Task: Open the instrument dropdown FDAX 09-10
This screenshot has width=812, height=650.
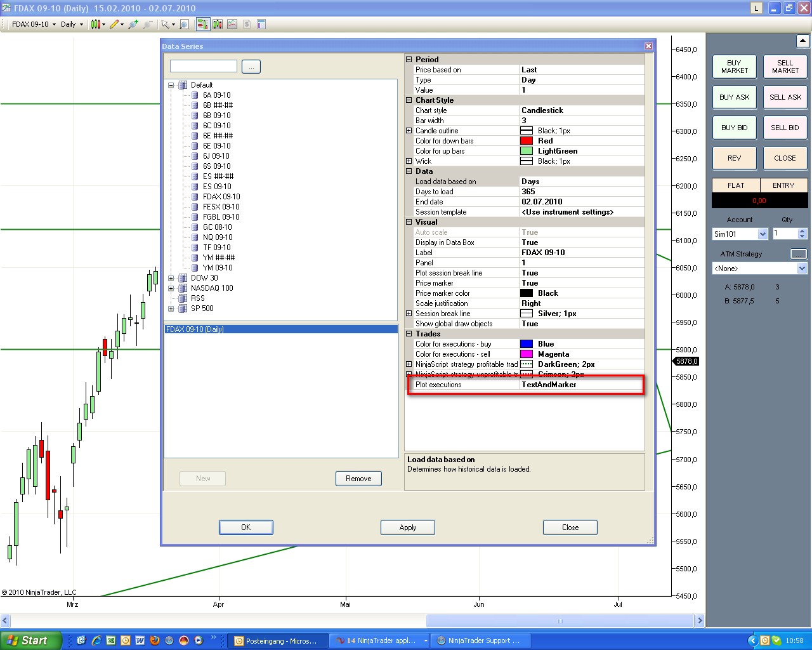Action: tap(34, 24)
